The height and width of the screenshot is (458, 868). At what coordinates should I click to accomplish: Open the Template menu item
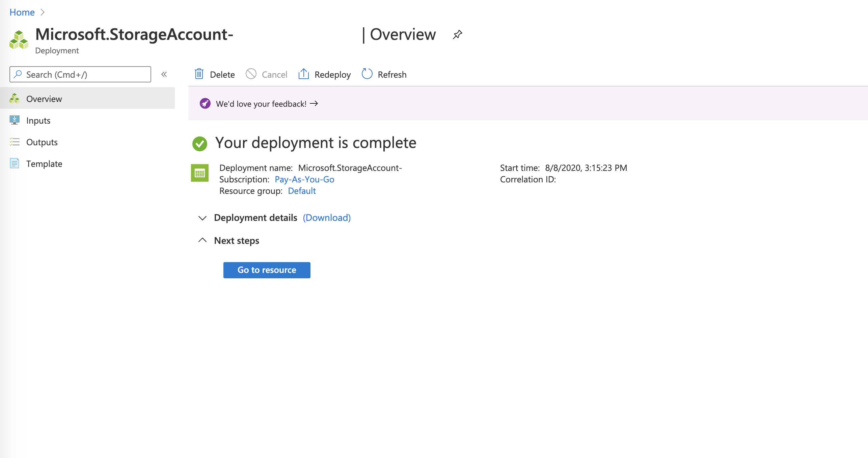pyautogui.click(x=87, y=163)
